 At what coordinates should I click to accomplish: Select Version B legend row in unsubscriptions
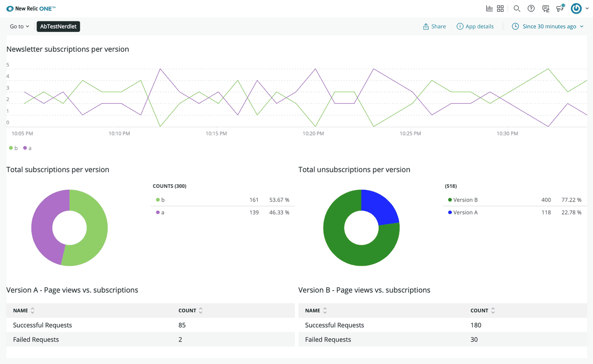point(515,200)
